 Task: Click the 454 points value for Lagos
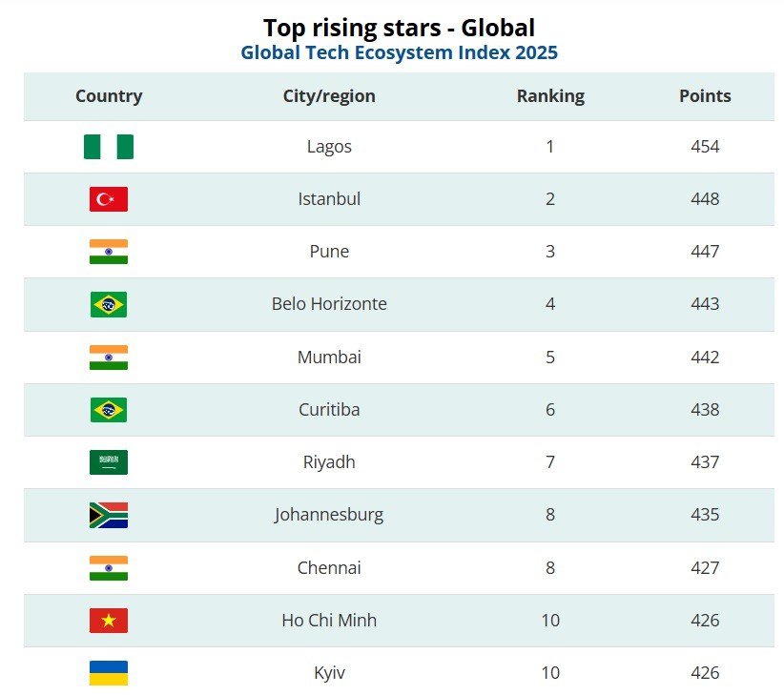click(x=705, y=147)
